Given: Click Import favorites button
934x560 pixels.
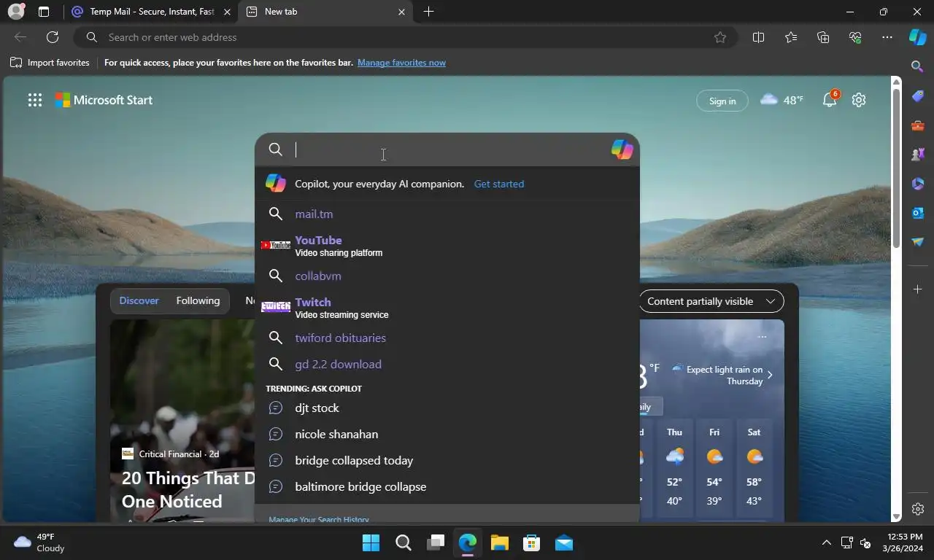Looking at the screenshot, I should [50, 63].
